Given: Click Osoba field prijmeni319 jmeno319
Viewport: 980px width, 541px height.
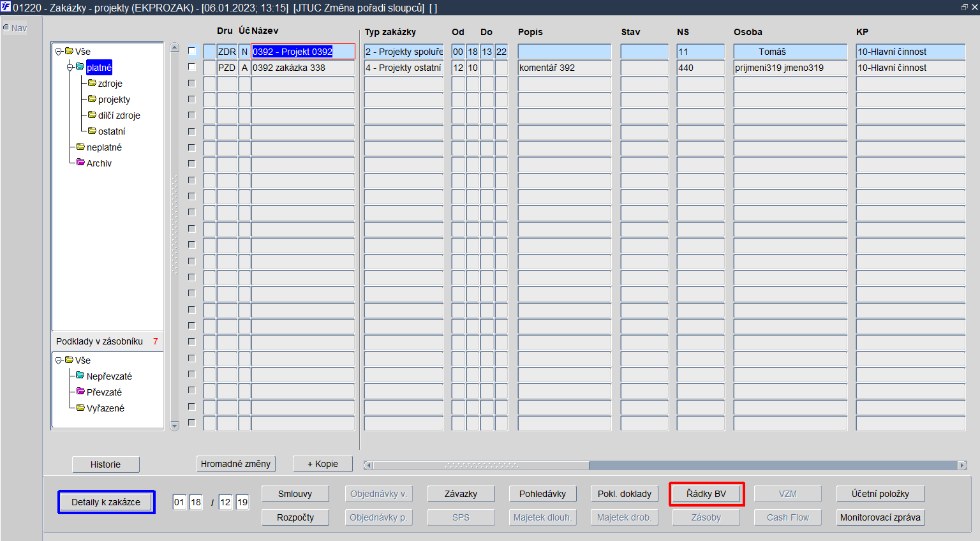Looking at the screenshot, I should (791, 68).
